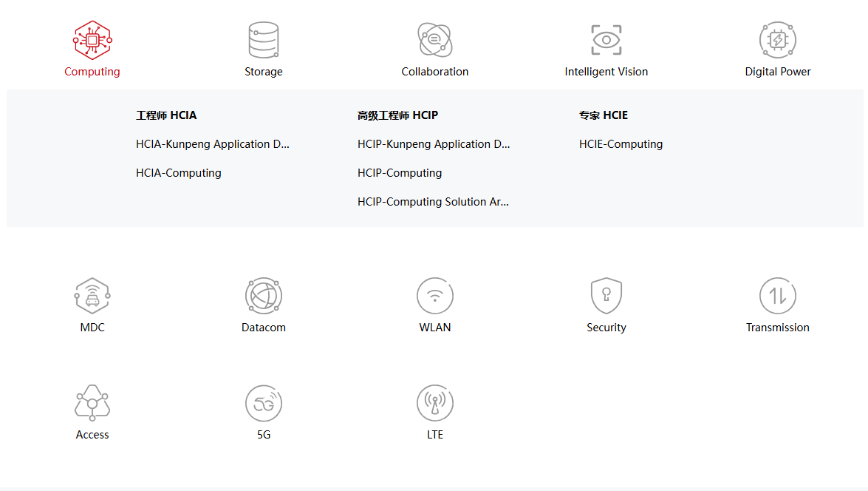
Task: Select the WLAN wifi icon
Action: point(435,296)
